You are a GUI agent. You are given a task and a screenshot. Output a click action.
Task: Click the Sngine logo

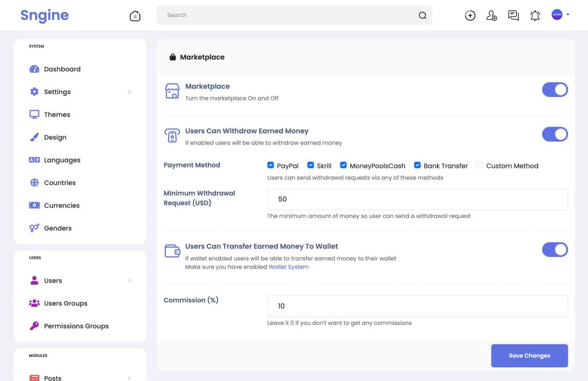coord(44,15)
